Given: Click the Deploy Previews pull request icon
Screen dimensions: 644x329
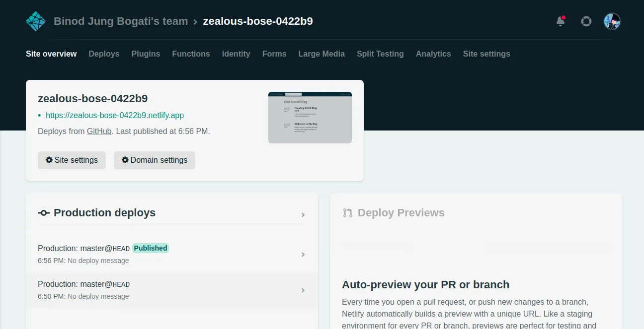Looking at the screenshot, I should (348, 213).
